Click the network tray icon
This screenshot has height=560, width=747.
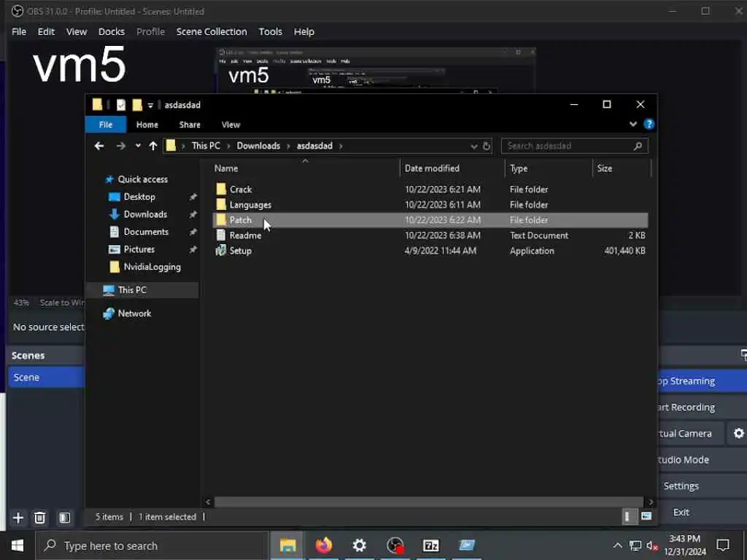pos(635,545)
